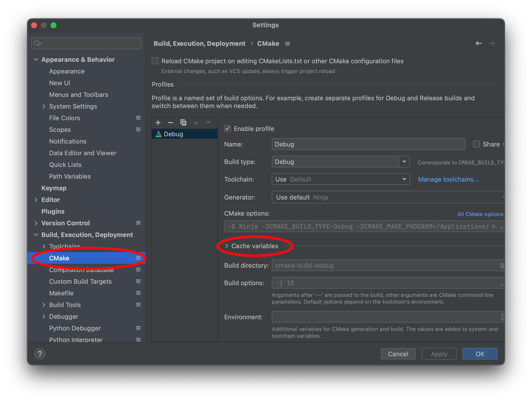Move profile up arrow
Viewport: 532px width, 401px height.
click(x=196, y=122)
